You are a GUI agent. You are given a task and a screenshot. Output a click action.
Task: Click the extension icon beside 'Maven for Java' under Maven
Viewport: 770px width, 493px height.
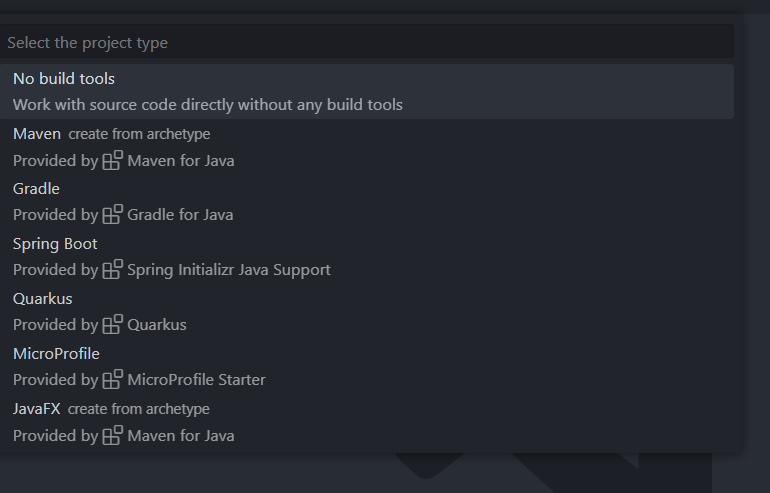click(113, 160)
